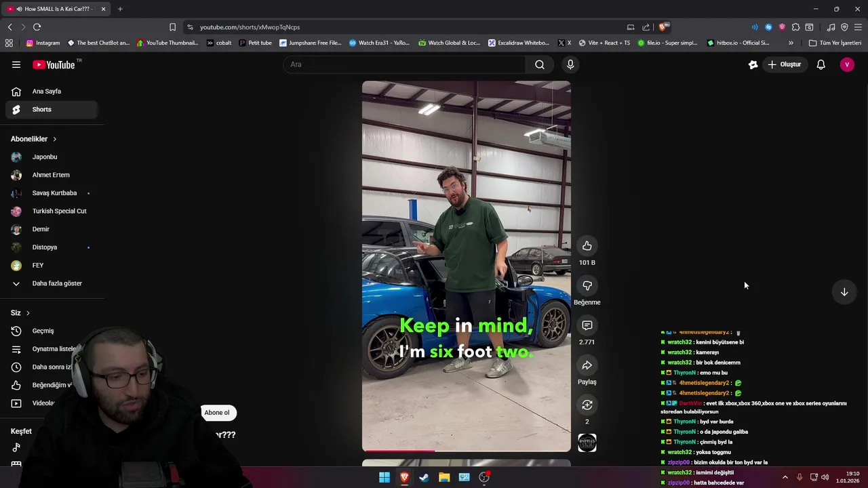
Task: Expand Abonelikler section chevron
Action: pos(55,139)
